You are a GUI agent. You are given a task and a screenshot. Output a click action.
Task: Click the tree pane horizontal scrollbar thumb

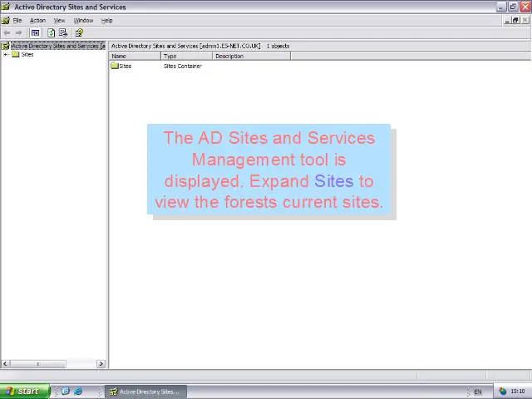pos(38,364)
